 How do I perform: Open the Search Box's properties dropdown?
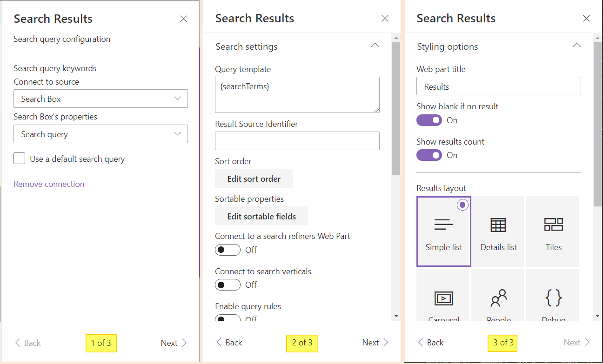(x=100, y=134)
